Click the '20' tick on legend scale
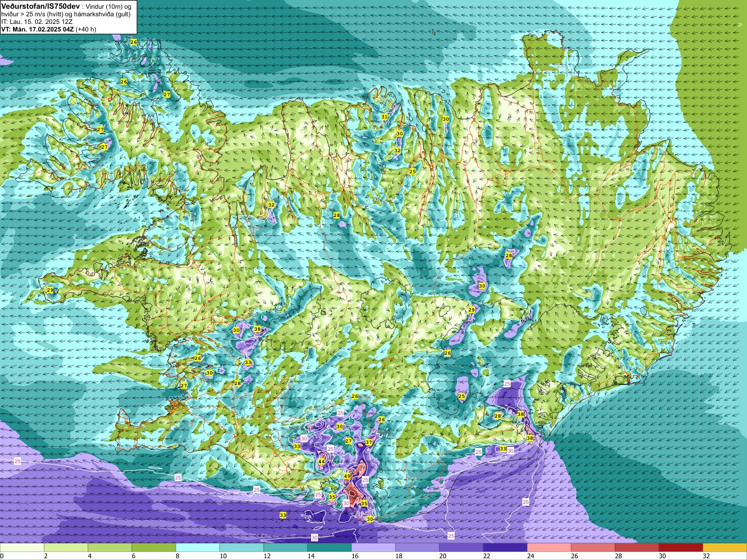The width and height of the screenshot is (747, 560). 443,556
